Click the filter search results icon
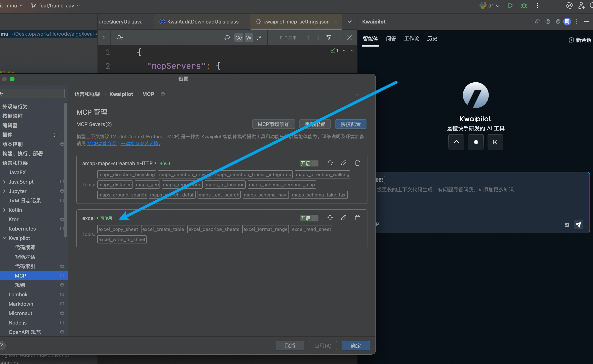Image resolution: width=593 pixels, height=364 pixels. click(329, 38)
